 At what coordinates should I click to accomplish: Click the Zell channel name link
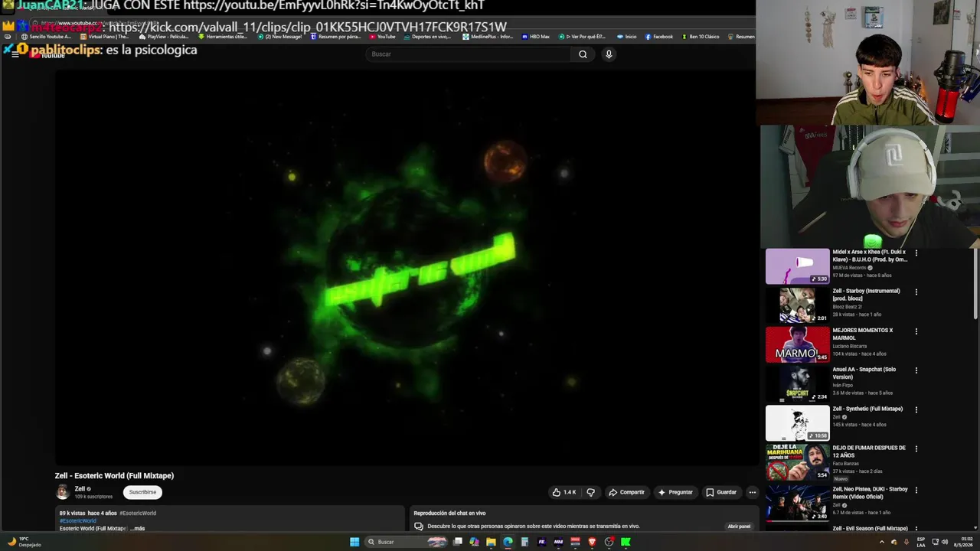coord(80,489)
